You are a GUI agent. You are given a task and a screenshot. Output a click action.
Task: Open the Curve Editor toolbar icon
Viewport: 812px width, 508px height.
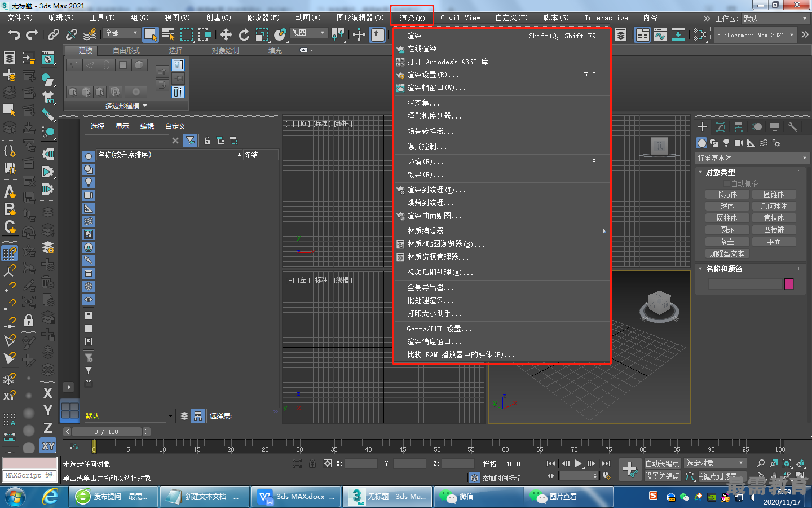tap(660, 35)
